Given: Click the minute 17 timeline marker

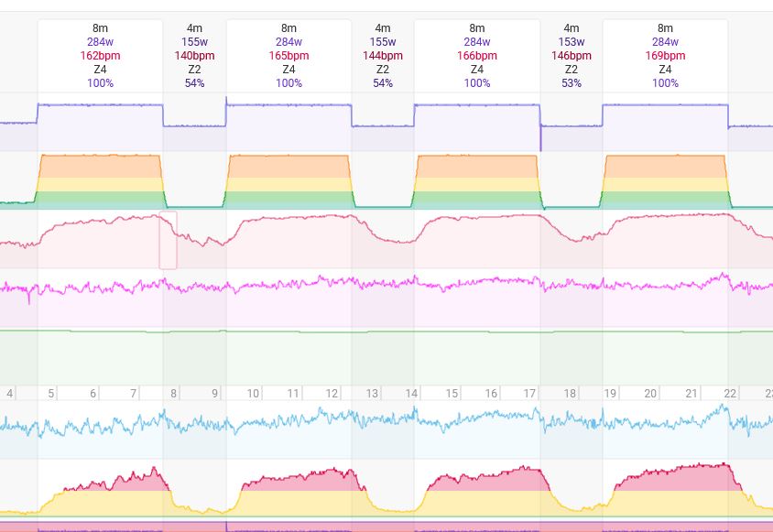Looking at the screenshot, I should [x=529, y=393].
